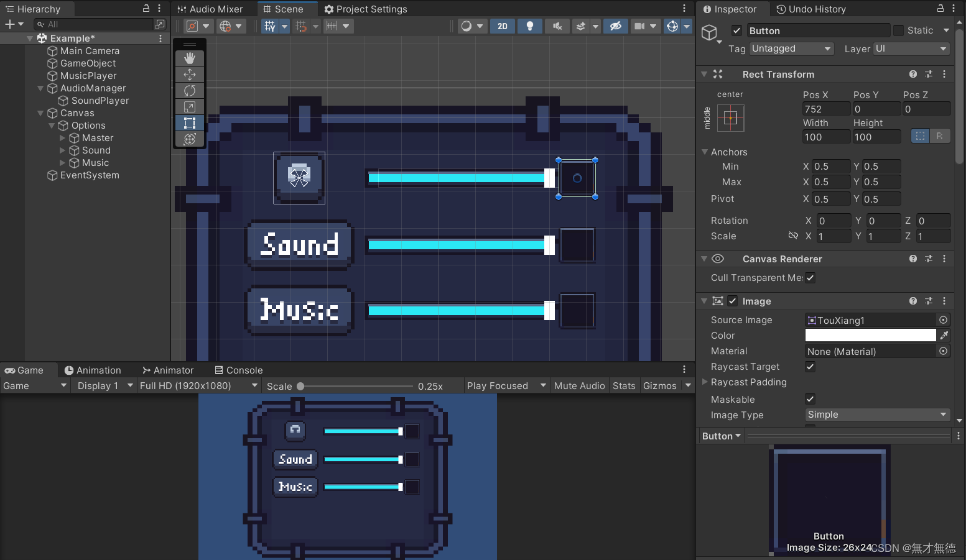Collapse the Anchors foldout
Image resolution: width=966 pixels, height=560 pixels.
tap(705, 152)
